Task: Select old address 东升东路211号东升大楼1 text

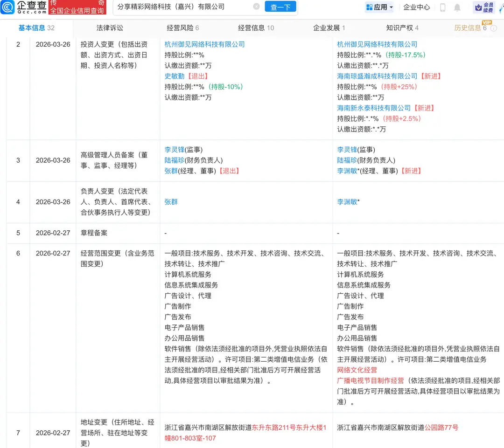Action: pyautogui.click(x=289, y=427)
